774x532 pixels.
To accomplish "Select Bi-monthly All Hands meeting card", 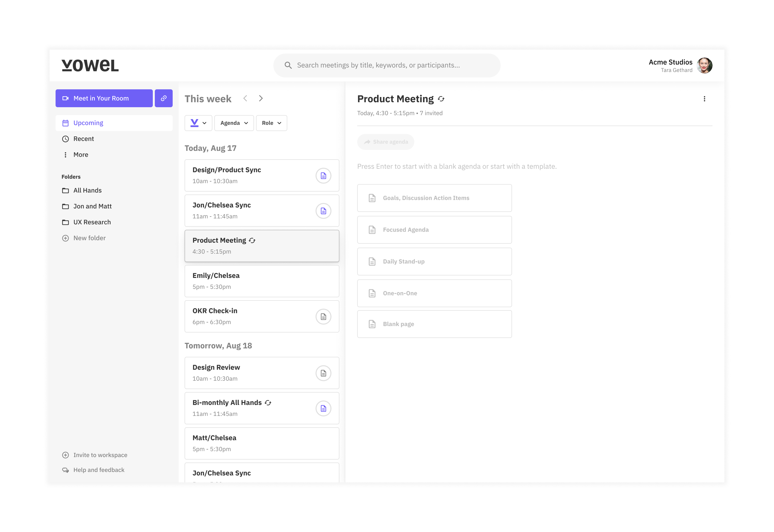I will click(262, 409).
